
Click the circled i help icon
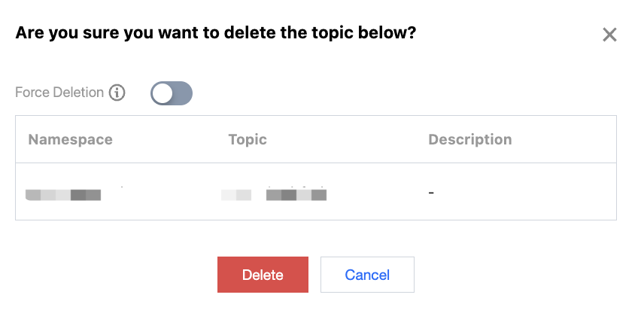click(x=117, y=93)
